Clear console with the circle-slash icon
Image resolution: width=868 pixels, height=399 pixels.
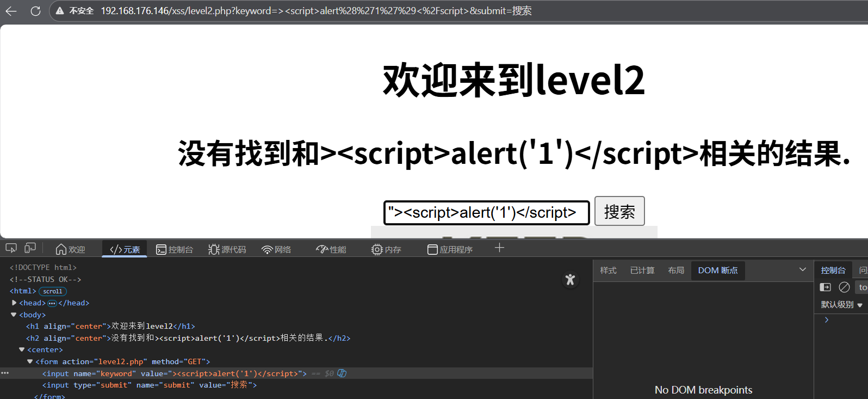tap(844, 287)
